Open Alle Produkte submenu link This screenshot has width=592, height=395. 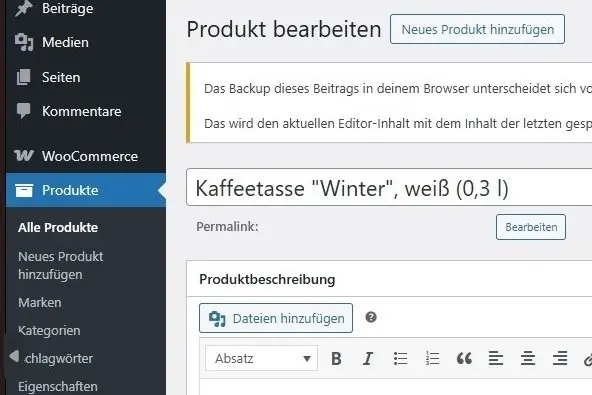[58, 228]
